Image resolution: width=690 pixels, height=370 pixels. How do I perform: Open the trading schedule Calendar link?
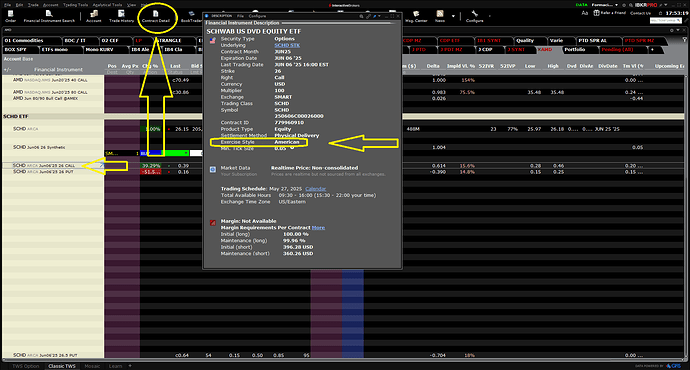(316, 189)
